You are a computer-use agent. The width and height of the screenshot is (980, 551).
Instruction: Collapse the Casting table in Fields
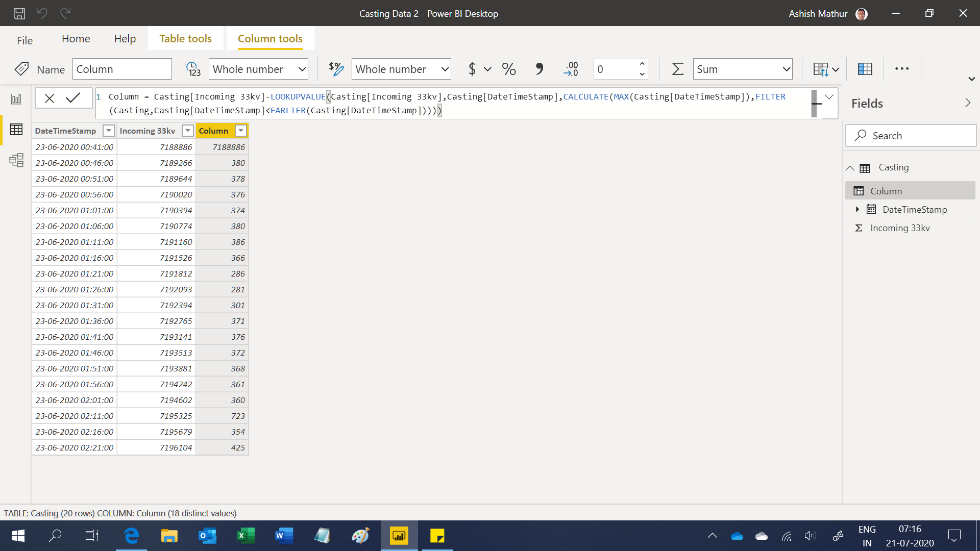click(x=850, y=168)
